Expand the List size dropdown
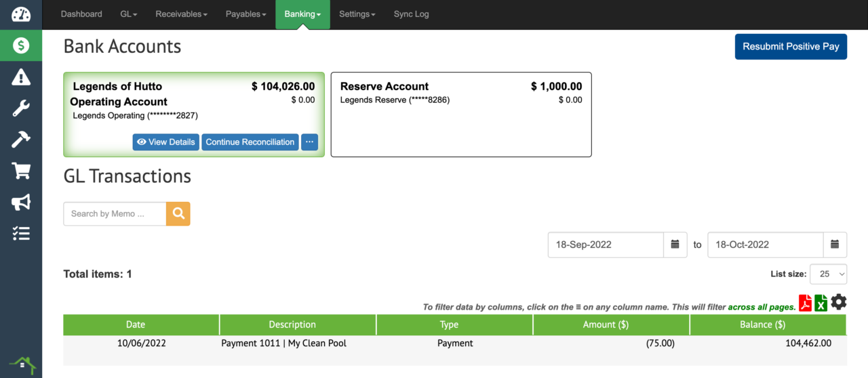The height and width of the screenshot is (378, 868). point(828,274)
